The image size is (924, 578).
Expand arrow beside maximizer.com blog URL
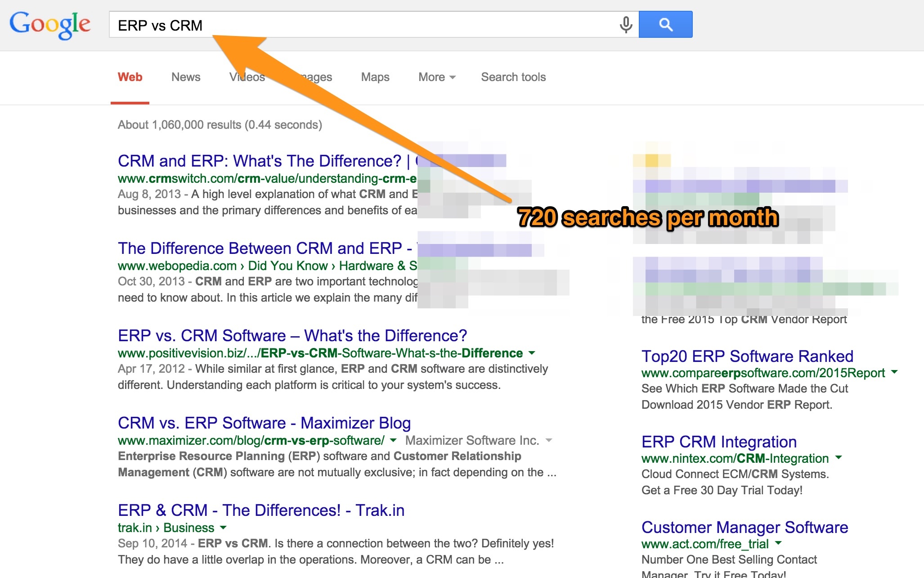pos(393,441)
